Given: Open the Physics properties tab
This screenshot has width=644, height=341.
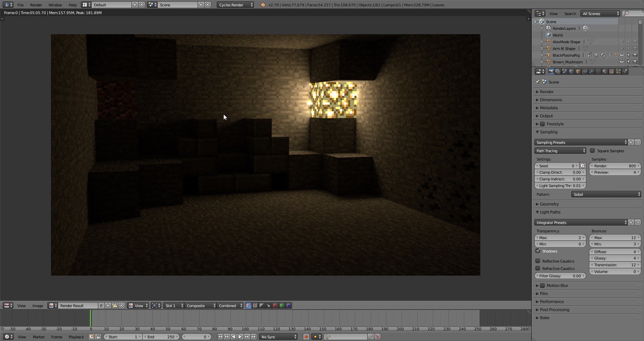Looking at the screenshot, I should [x=625, y=71].
